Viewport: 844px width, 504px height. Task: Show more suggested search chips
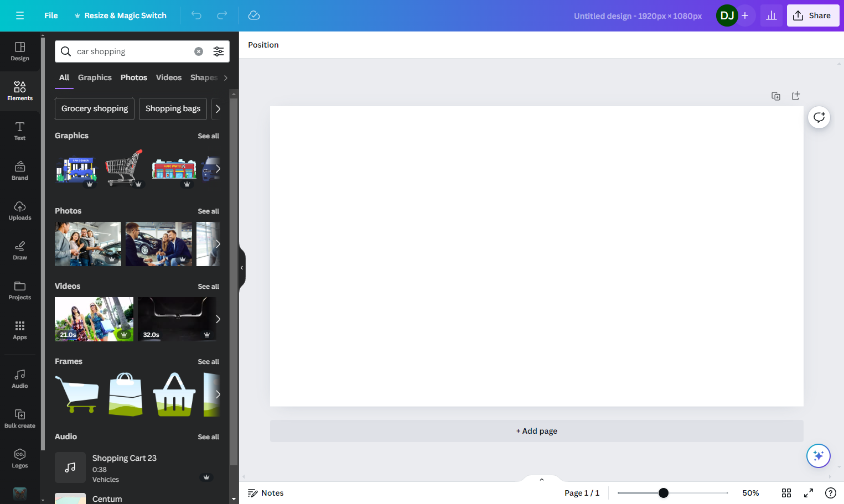pos(218,109)
